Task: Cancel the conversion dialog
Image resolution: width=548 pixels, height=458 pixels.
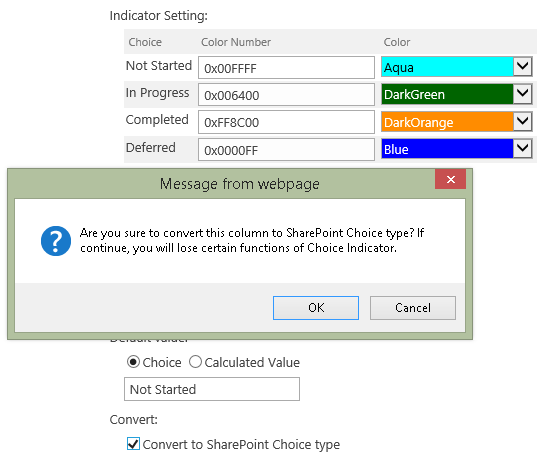Action: pos(413,308)
